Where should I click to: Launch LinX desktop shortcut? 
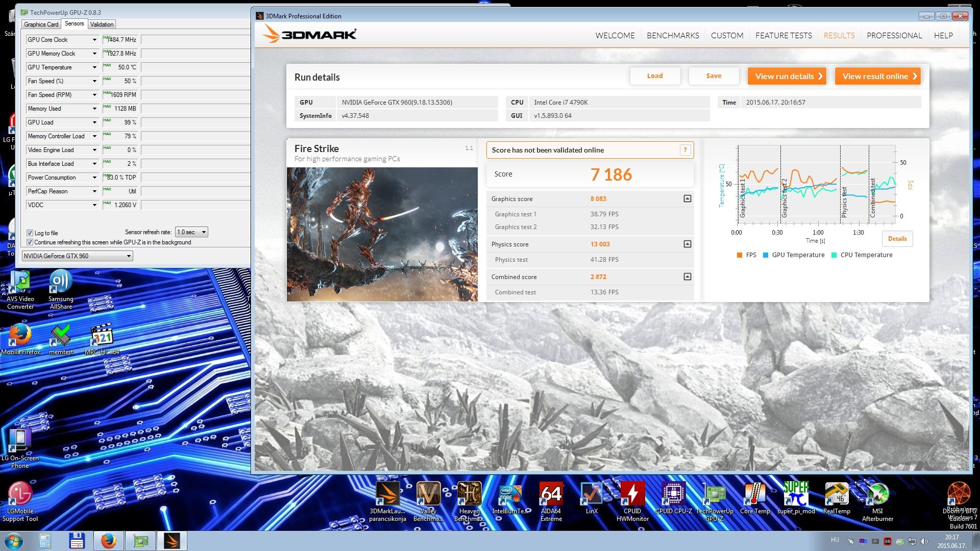[x=592, y=498]
